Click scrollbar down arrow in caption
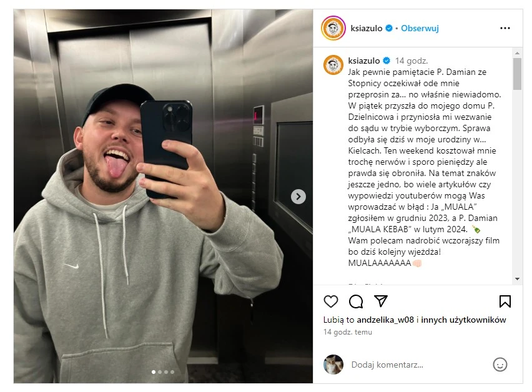The height and width of the screenshot is (392, 532). pos(517,279)
